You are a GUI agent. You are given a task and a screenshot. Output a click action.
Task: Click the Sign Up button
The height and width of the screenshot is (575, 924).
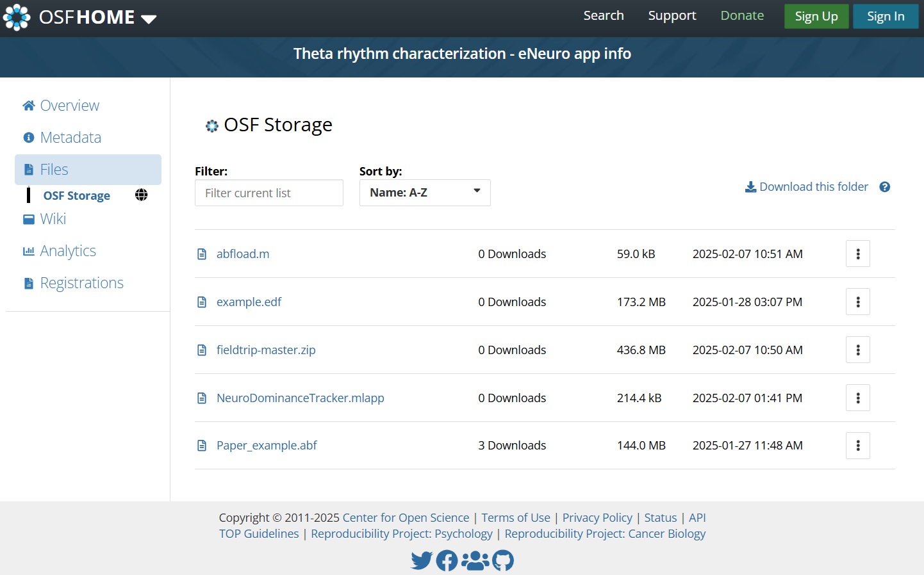click(816, 16)
